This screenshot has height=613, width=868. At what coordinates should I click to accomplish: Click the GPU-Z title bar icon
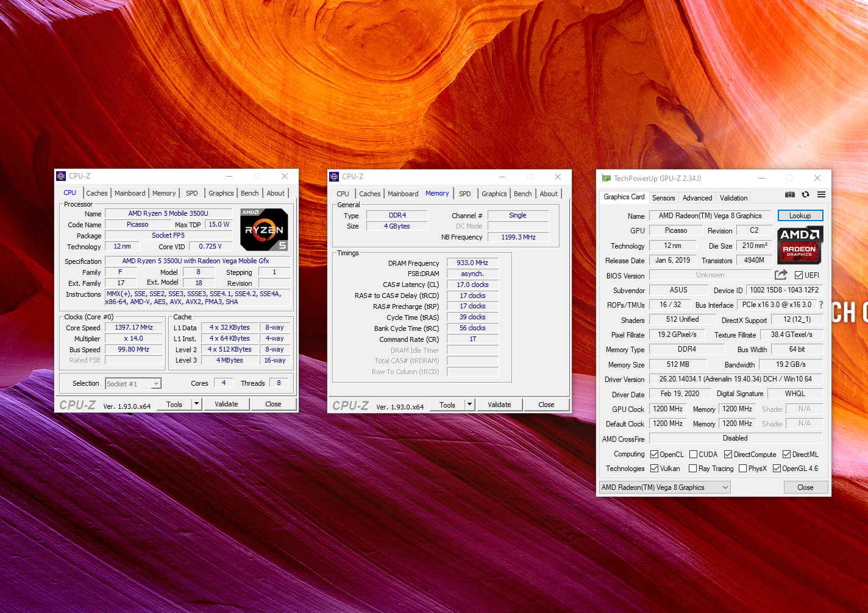click(x=606, y=179)
